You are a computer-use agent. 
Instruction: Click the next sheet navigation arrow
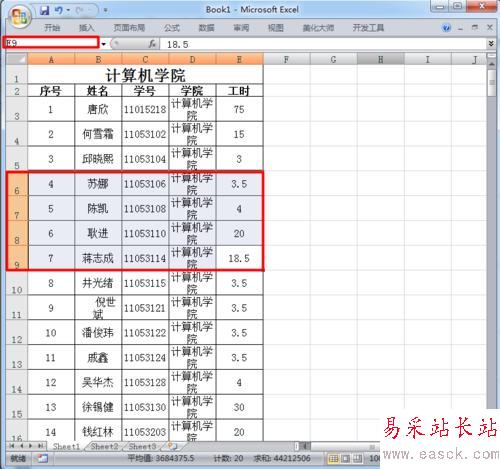pyautogui.click(x=31, y=446)
